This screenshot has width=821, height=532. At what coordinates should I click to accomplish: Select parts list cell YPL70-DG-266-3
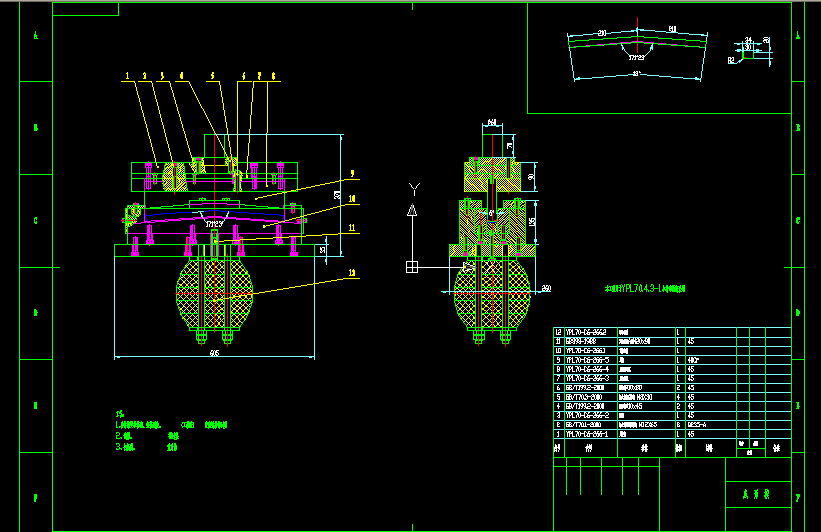(587, 378)
